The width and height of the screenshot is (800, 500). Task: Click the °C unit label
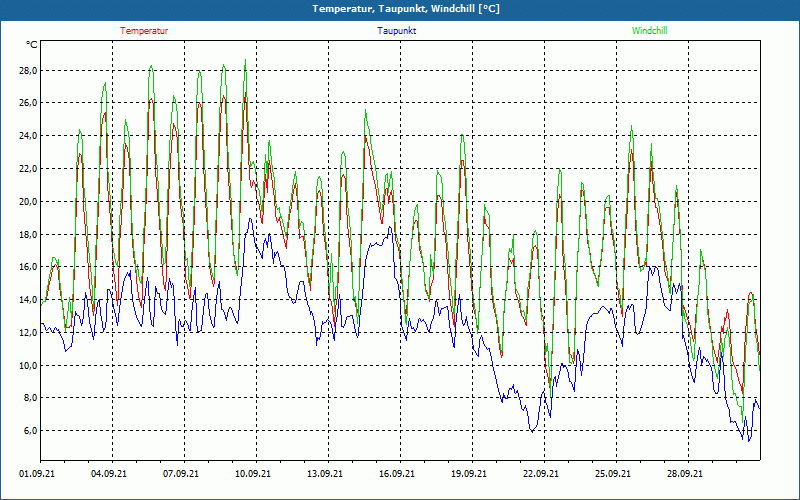(32, 45)
